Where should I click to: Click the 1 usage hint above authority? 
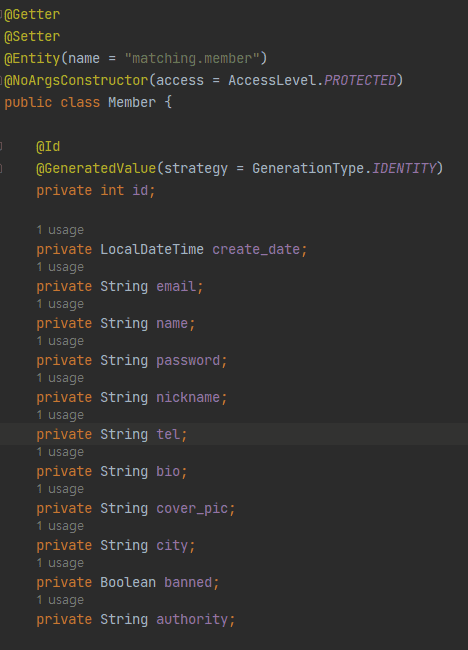pyautogui.click(x=60, y=600)
